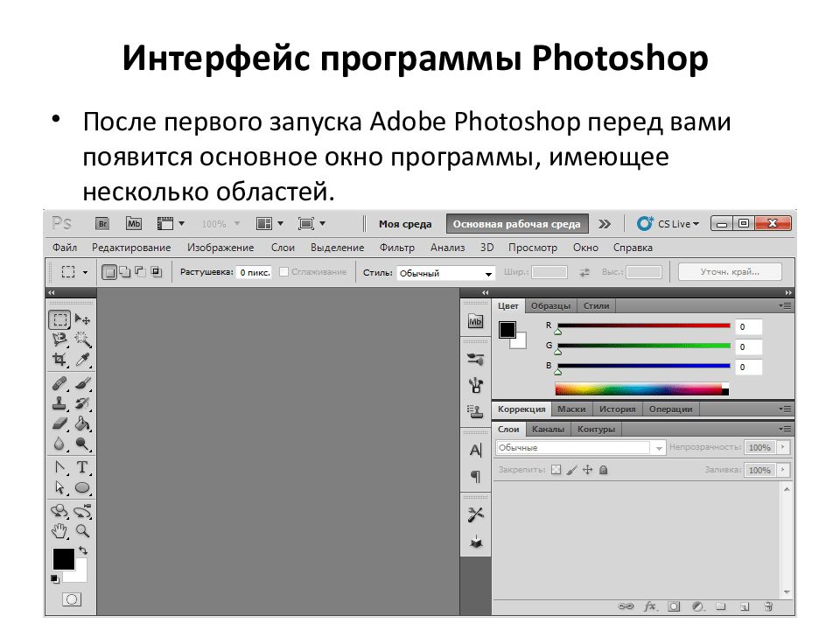Switch to the Образцы tab
Image resolution: width=840 pixels, height=630 pixels.
pyautogui.click(x=550, y=306)
